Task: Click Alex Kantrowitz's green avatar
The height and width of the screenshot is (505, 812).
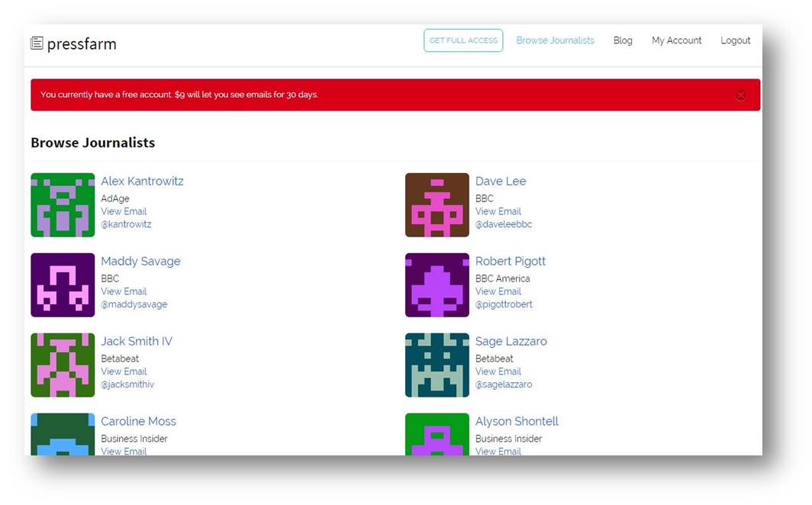Action: [63, 205]
